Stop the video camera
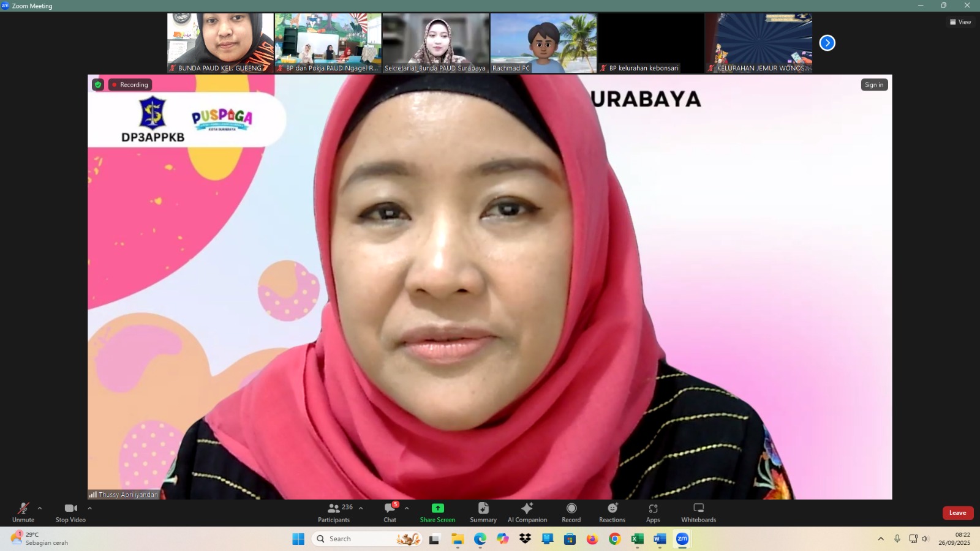980x551 pixels. [70, 513]
